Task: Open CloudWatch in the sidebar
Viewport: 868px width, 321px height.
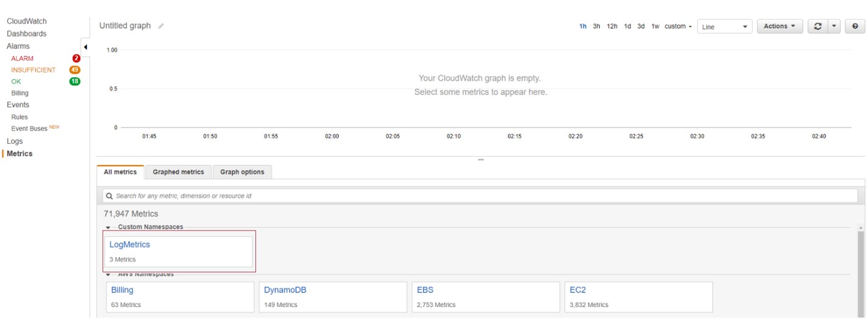Action: 27,21
